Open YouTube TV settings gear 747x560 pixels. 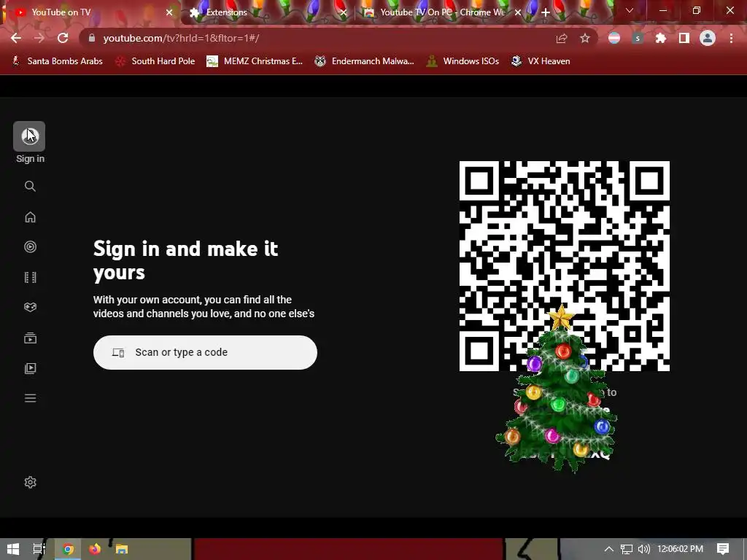[30, 483]
